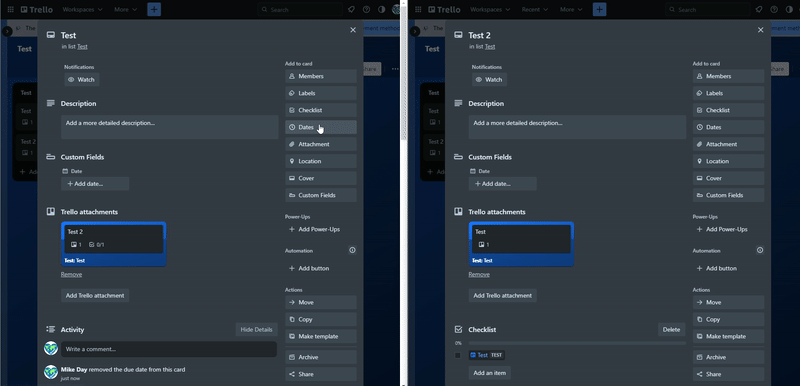Click the Search field in the right window

[708, 10]
